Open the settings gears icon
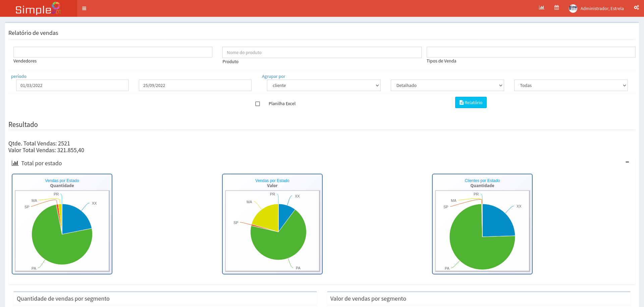This screenshot has height=307, width=644. click(636, 7)
